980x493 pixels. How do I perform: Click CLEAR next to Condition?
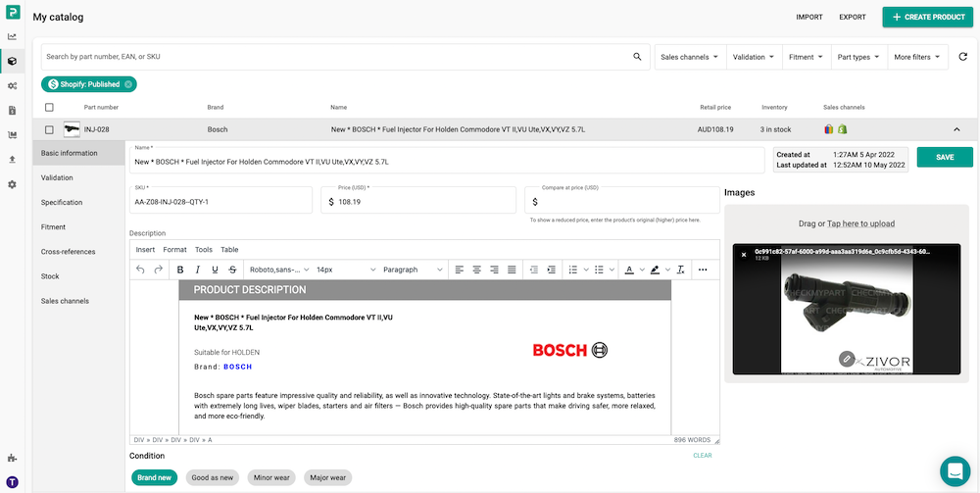tap(703, 456)
